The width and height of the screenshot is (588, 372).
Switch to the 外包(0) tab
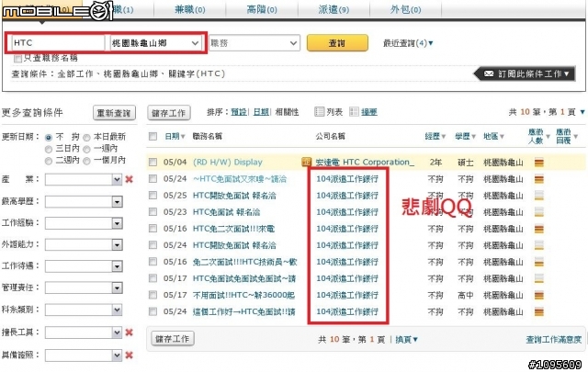point(405,9)
